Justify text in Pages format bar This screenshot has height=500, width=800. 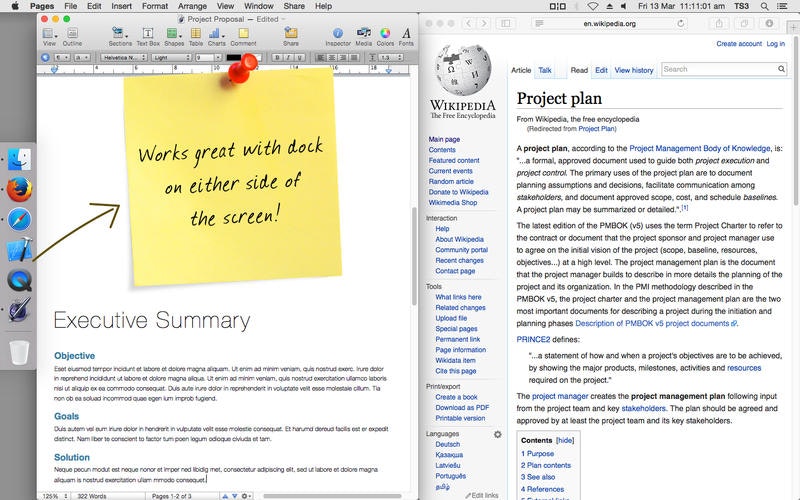click(354, 58)
